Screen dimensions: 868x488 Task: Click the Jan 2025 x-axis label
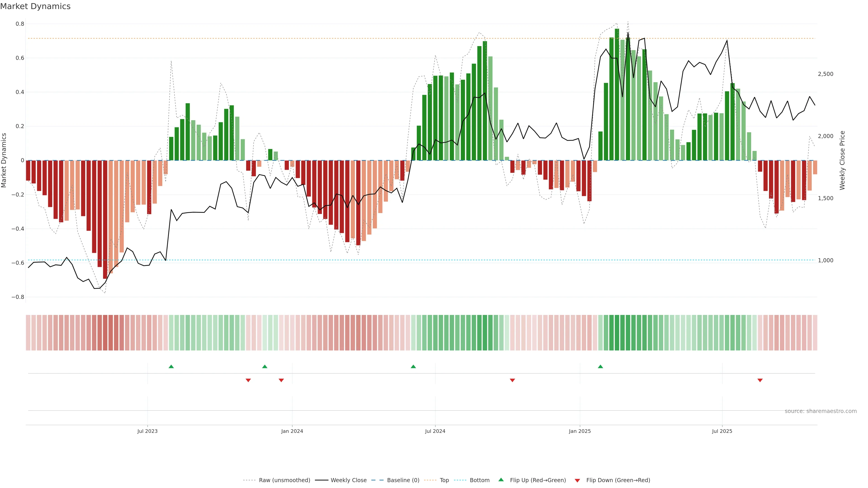pyautogui.click(x=580, y=431)
